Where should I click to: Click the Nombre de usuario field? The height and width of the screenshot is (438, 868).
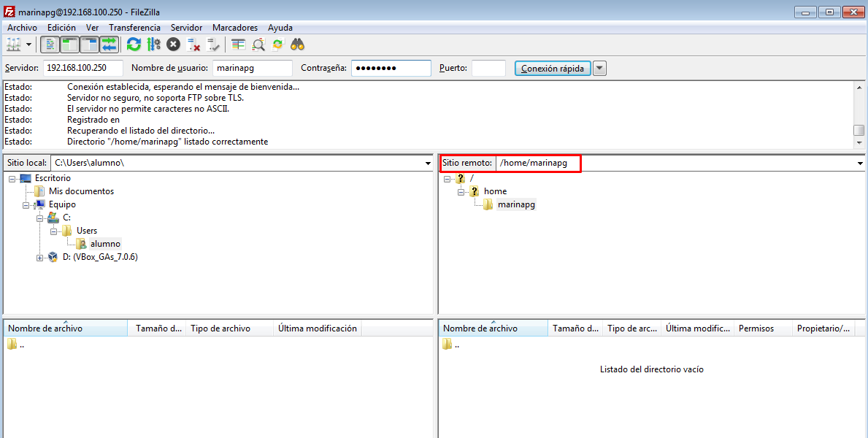(x=253, y=68)
